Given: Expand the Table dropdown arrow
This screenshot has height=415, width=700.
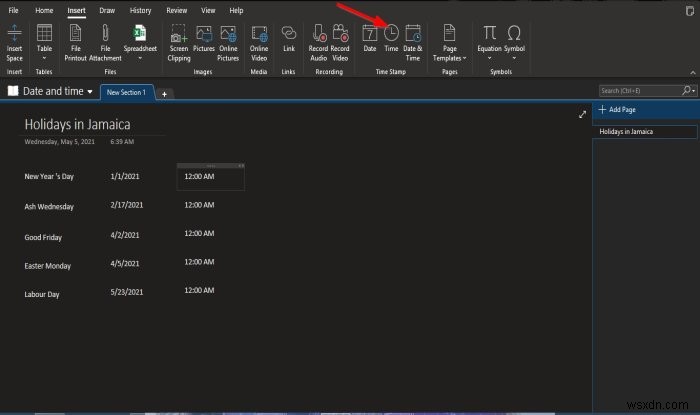Looking at the screenshot, I should pos(44,58).
